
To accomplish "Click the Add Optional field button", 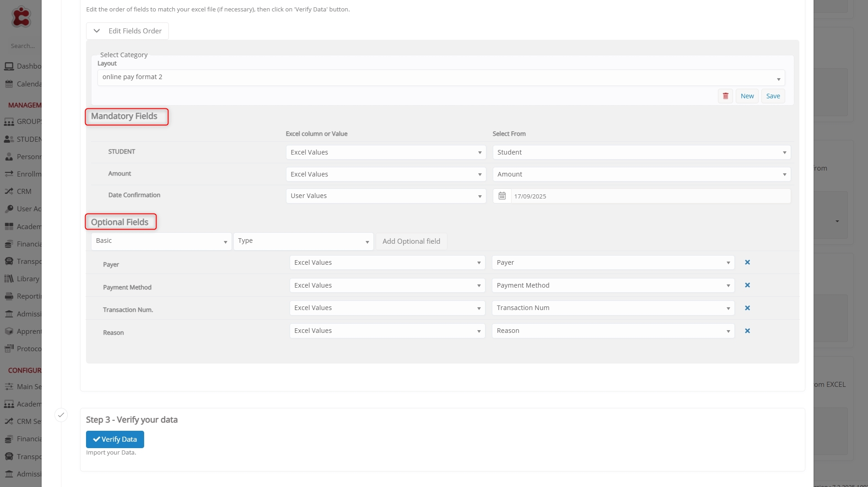I will click(x=411, y=241).
